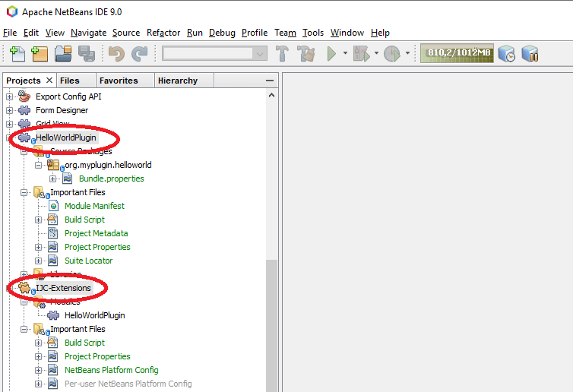This screenshot has width=573, height=392.
Task: Expand the Bundle.properties node
Action: pyautogui.click(x=53, y=179)
